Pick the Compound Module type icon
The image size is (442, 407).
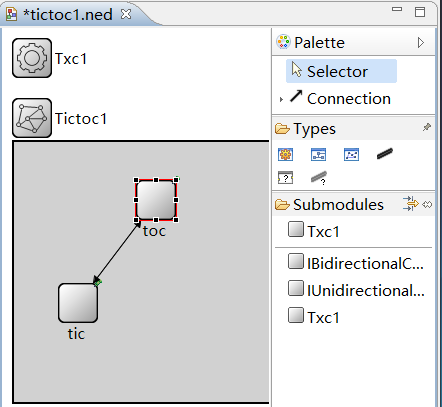pyautogui.click(x=318, y=155)
